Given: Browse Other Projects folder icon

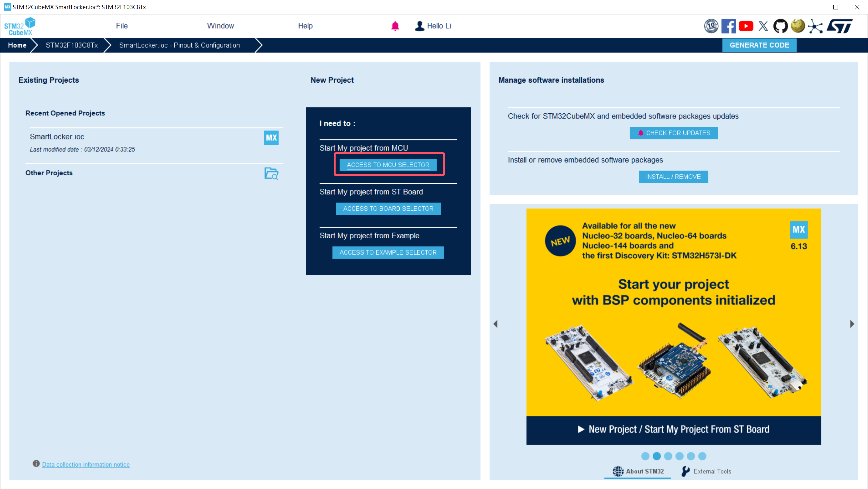Looking at the screenshot, I should coord(271,173).
